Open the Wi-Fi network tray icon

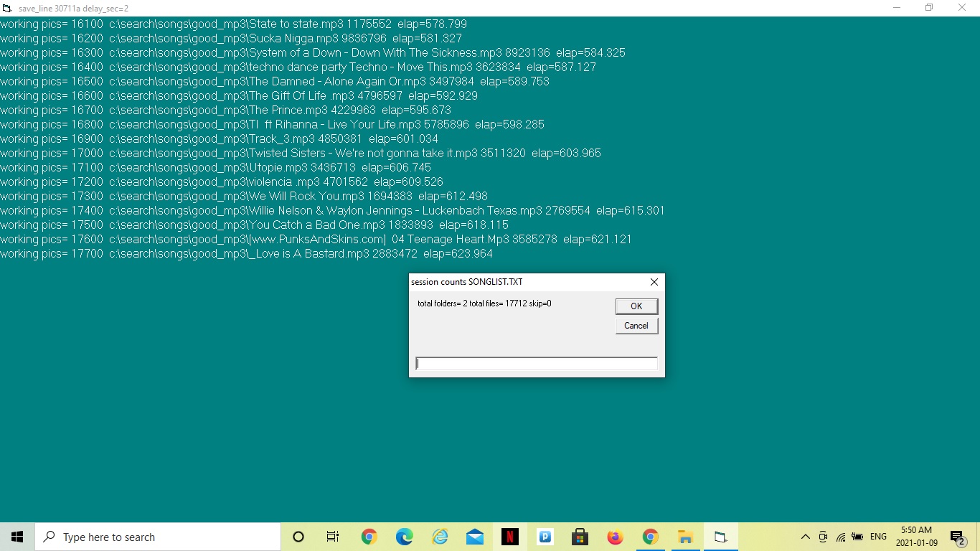(840, 537)
